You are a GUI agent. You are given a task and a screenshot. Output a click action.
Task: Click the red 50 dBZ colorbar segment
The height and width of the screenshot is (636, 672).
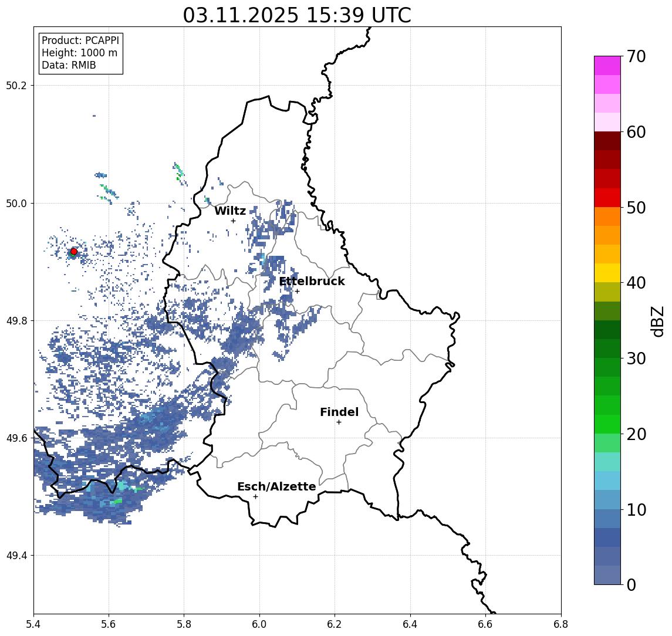point(607,198)
